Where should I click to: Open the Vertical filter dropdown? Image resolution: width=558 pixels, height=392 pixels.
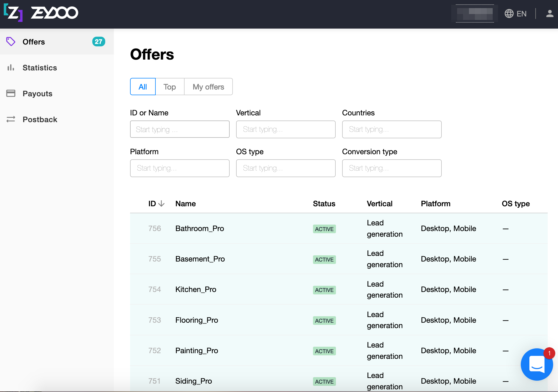285,129
